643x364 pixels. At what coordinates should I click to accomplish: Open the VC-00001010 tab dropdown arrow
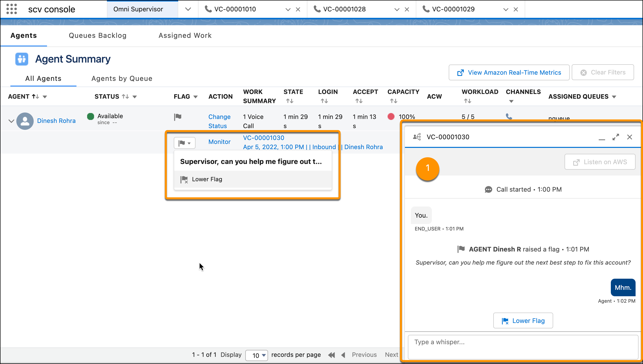pos(288,9)
